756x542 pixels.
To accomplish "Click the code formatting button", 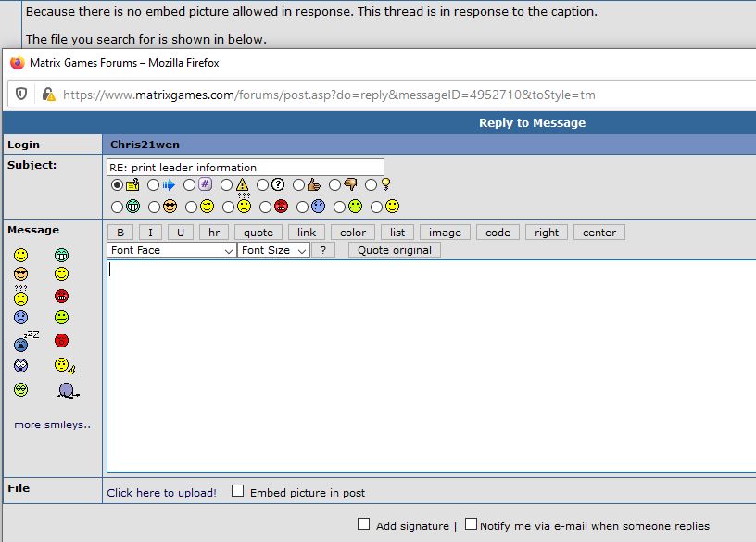I will tap(498, 233).
